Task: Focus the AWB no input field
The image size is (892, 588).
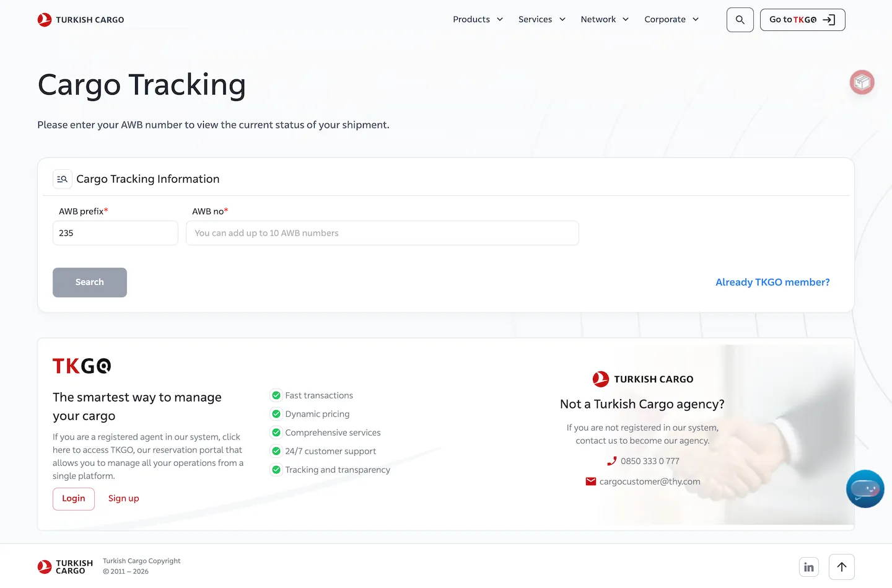Action: pos(382,233)
